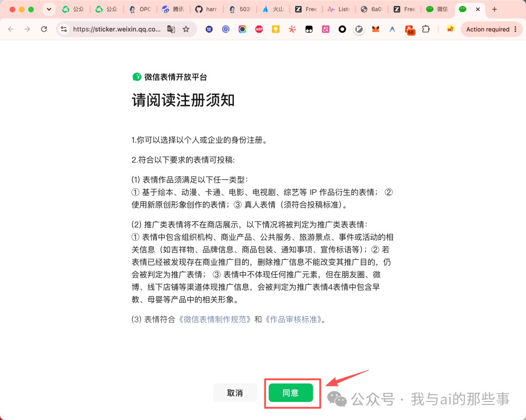Open the 《微信表情制作规范》 link

215,319
